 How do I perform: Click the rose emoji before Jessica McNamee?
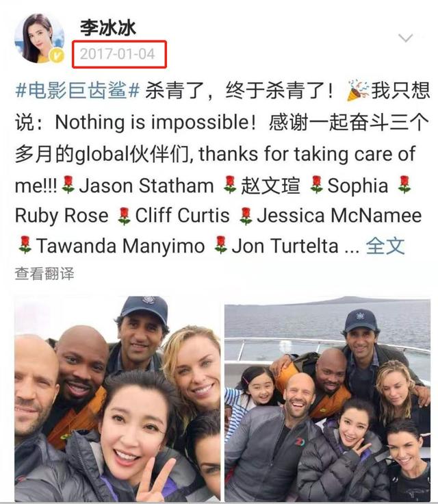point(246,216)
